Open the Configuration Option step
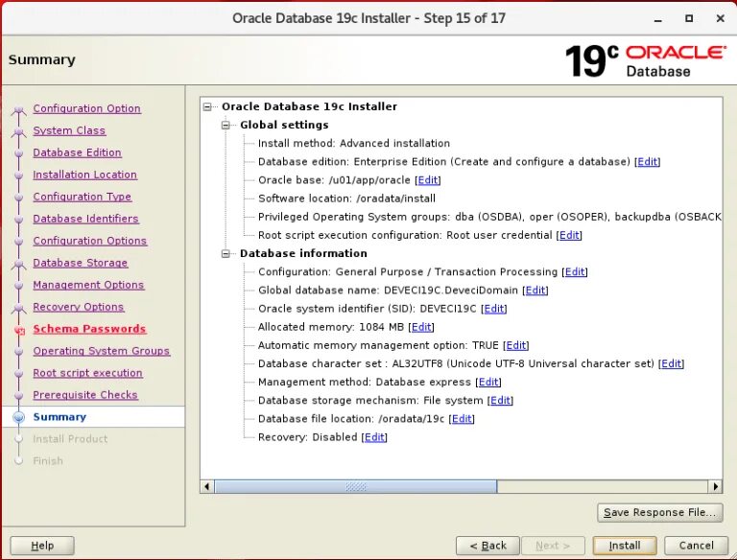 86,108
